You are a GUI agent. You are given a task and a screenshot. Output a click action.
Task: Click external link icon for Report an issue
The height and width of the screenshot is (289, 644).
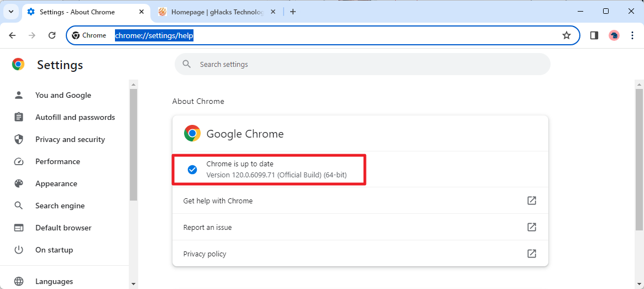point(531,227)
